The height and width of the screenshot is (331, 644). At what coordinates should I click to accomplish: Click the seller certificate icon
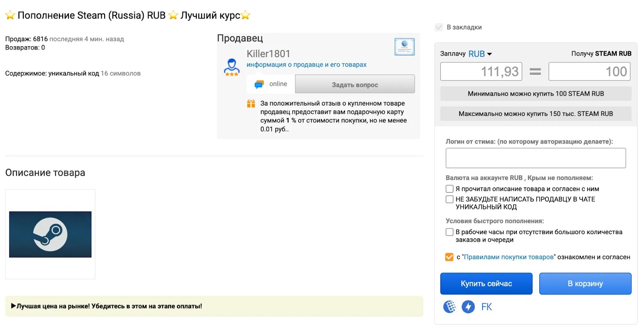click(405, 47)
